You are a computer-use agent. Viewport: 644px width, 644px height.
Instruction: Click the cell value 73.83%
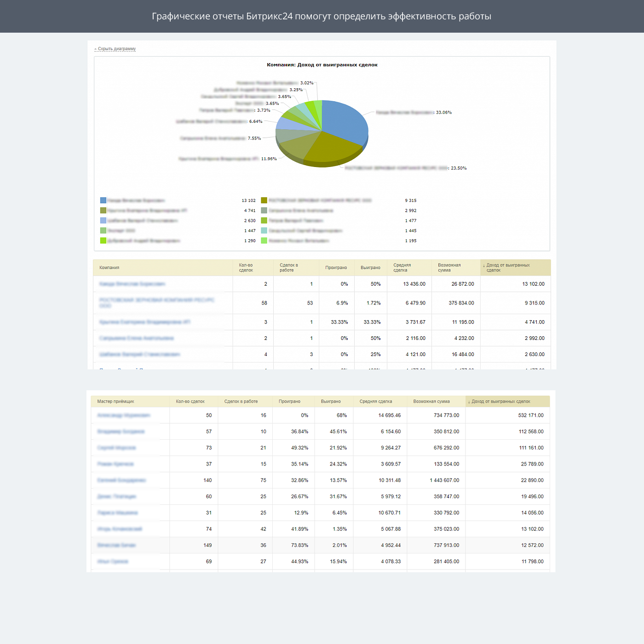(x=299, y=545)
